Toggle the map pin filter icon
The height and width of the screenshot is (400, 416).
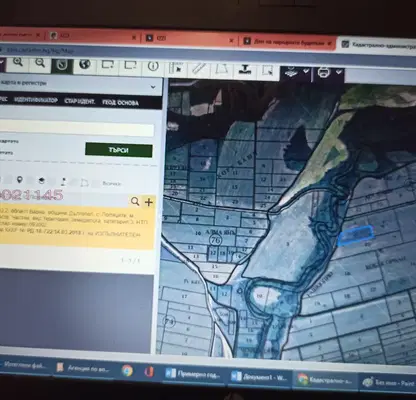click(x=20, y=180)
